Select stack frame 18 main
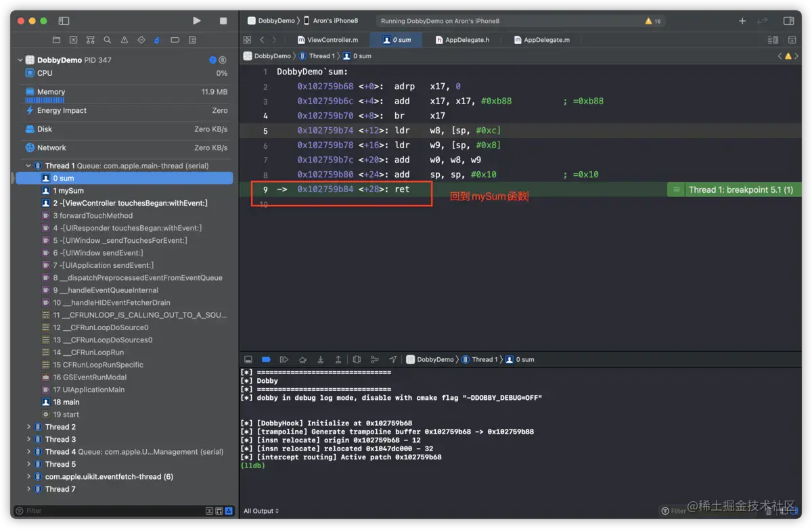The width and height of the screenshot is (812, 529). pos(126,402)
